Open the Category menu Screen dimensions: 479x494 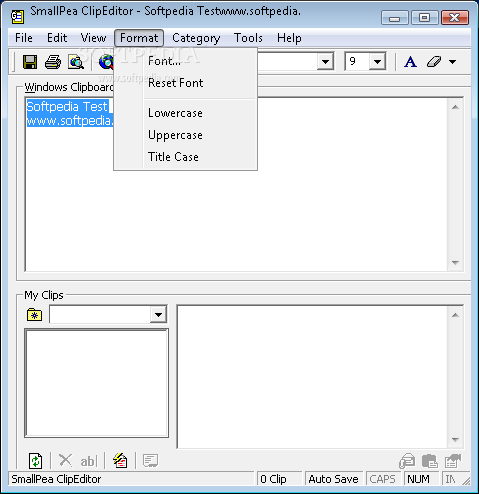pyautogui.click(x=196, y=38)
